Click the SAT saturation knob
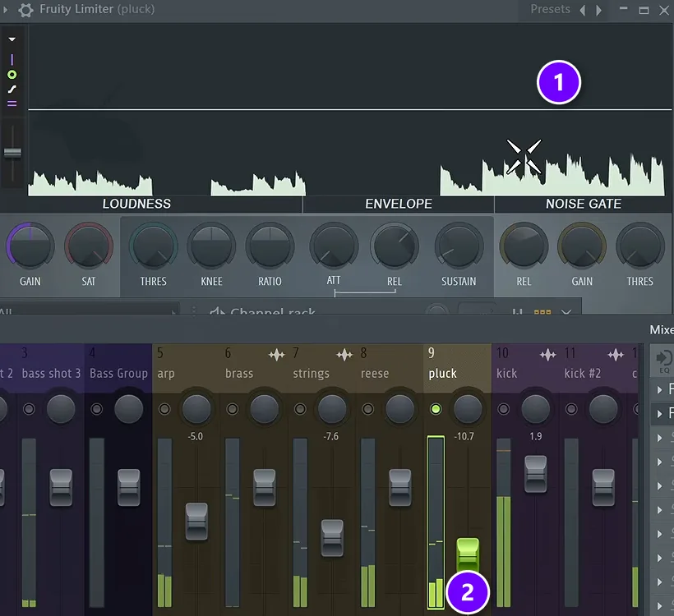 point(89,246)
